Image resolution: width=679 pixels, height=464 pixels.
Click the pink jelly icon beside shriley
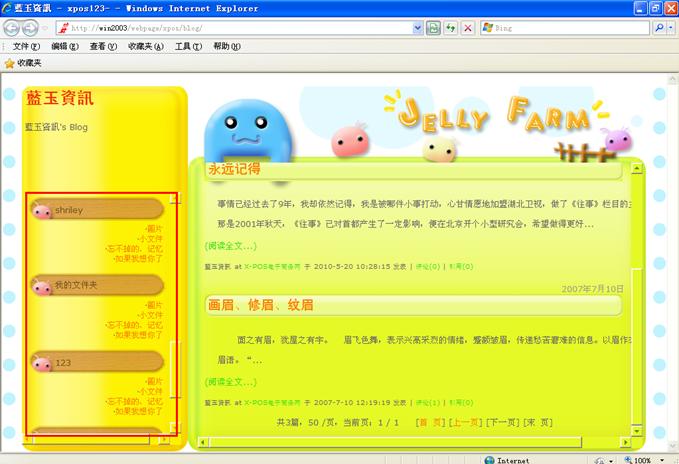[42, 211]
